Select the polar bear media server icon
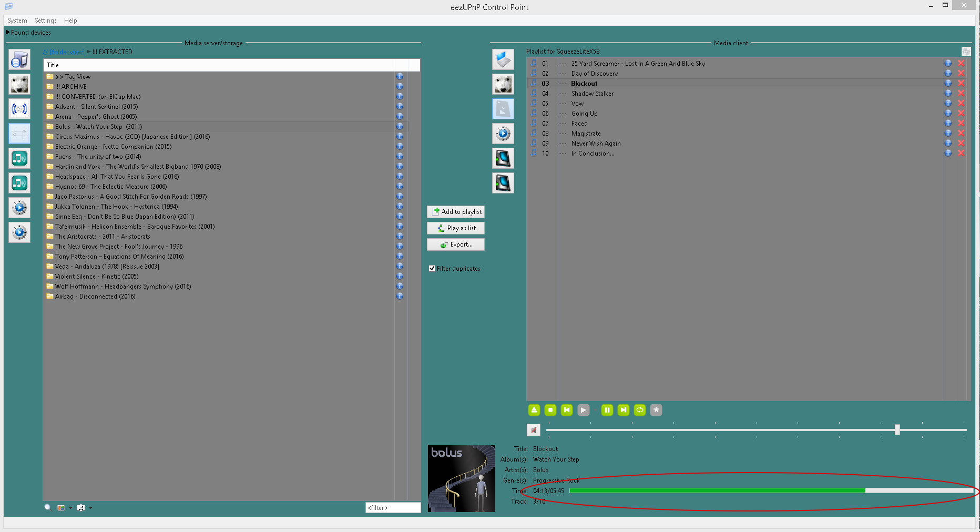The height and width of the screenshot is (532, 980). 19,84
